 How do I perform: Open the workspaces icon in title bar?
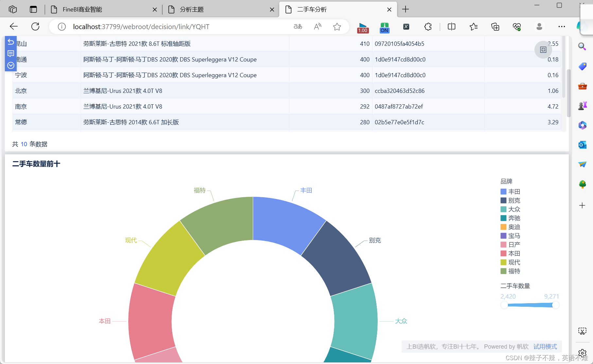pos(13,9)
